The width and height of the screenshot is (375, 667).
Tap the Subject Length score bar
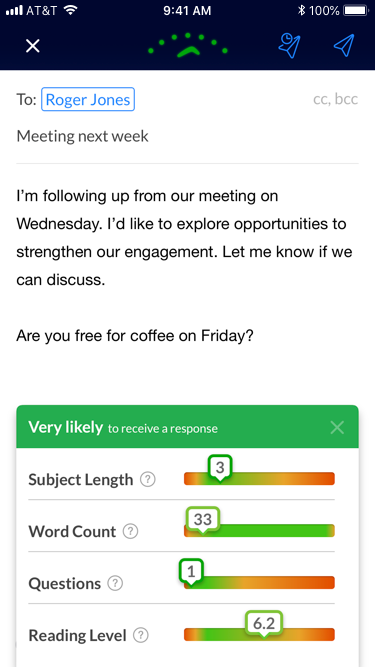(x=259, y=479)
